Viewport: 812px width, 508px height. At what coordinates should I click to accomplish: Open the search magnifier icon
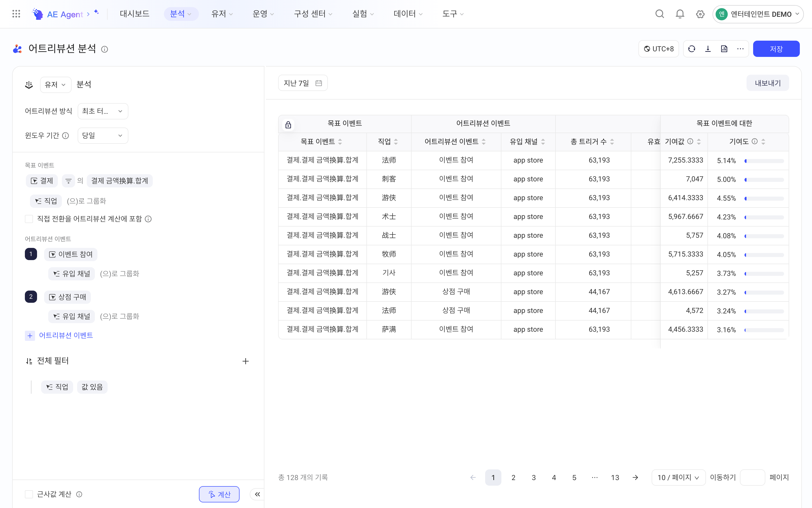click(660, 14)
